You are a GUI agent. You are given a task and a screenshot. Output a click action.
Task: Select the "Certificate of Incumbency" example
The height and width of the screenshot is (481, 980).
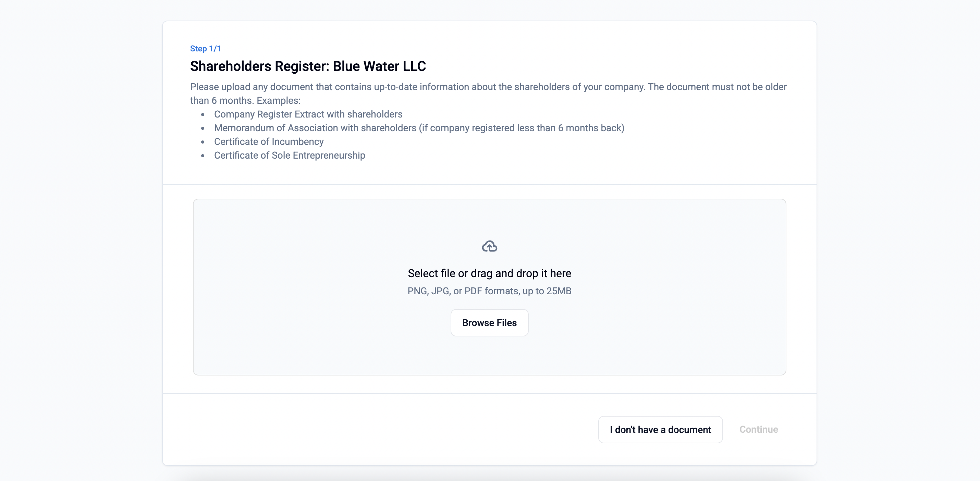[269, 141]
